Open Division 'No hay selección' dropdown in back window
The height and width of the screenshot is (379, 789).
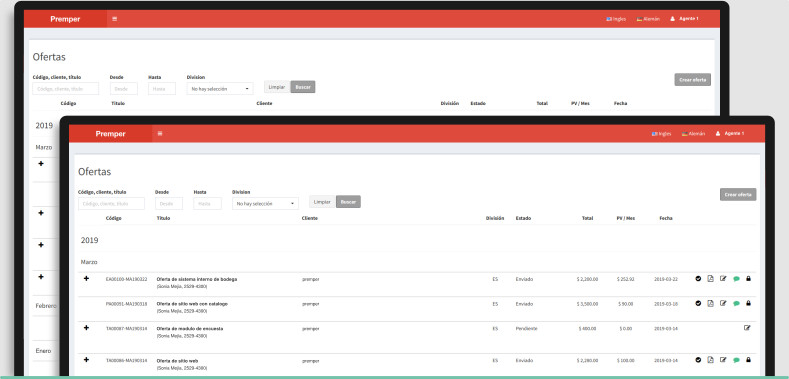pos(220,89)
